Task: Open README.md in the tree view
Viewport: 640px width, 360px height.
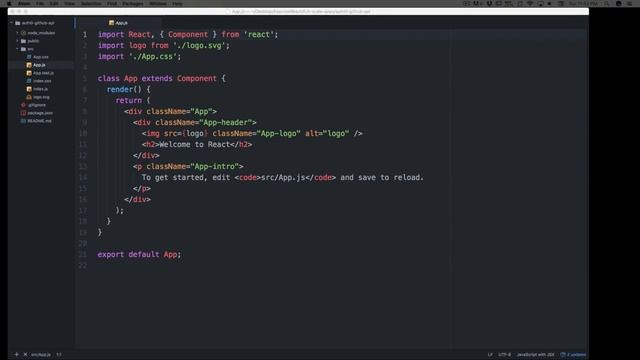Action: click(x=40, y=121)
